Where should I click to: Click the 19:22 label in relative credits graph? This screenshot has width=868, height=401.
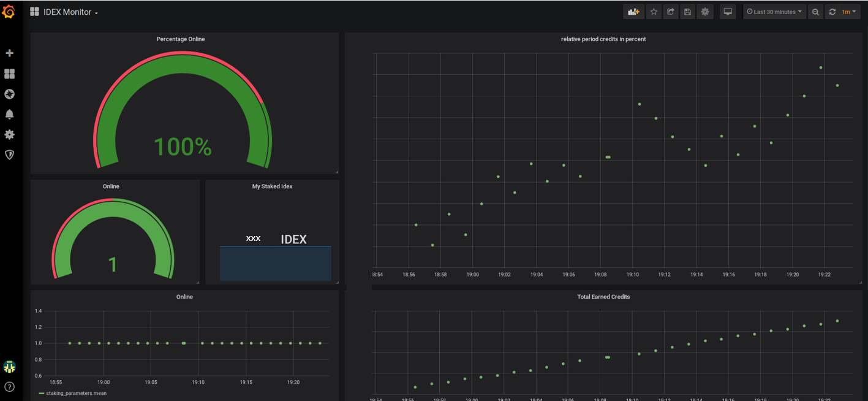pos(825,275)
